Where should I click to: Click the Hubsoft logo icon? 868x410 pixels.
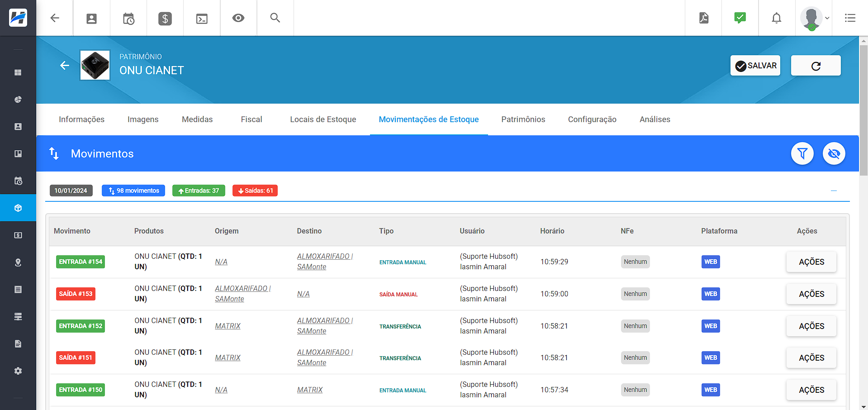[18, 18]
